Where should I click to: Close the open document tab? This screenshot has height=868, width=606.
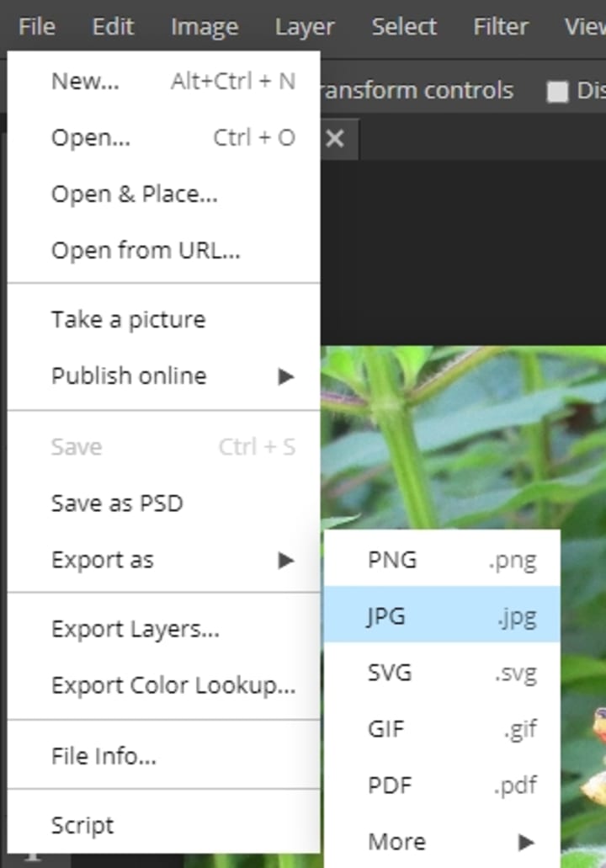pyautogui.click(x=335, y=139)
